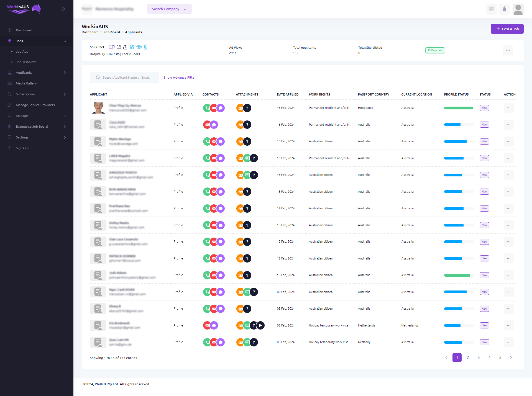The width and height of the screenshot is (532, 396).
Task: Open the external link icon beside Sous Chef
Action: pos(119,47)
